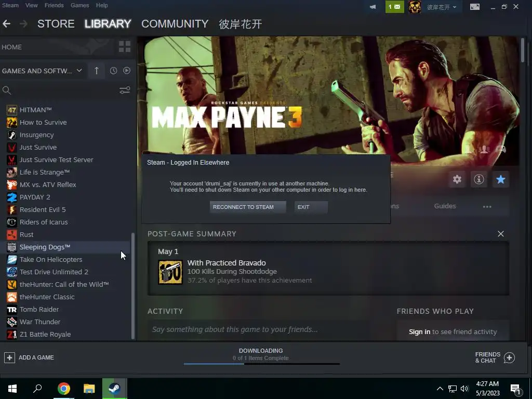Switch to the Guides tab
The width and height of the screenshot is (532, 399).
click(445, 206)
